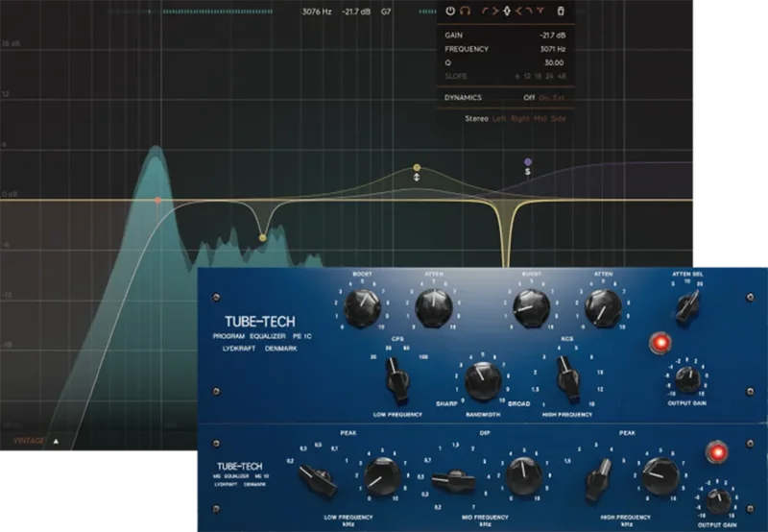Open the VINTAGE mode selector
The height and width of the screenshot is (532, 768).
[x=29, y=441]
